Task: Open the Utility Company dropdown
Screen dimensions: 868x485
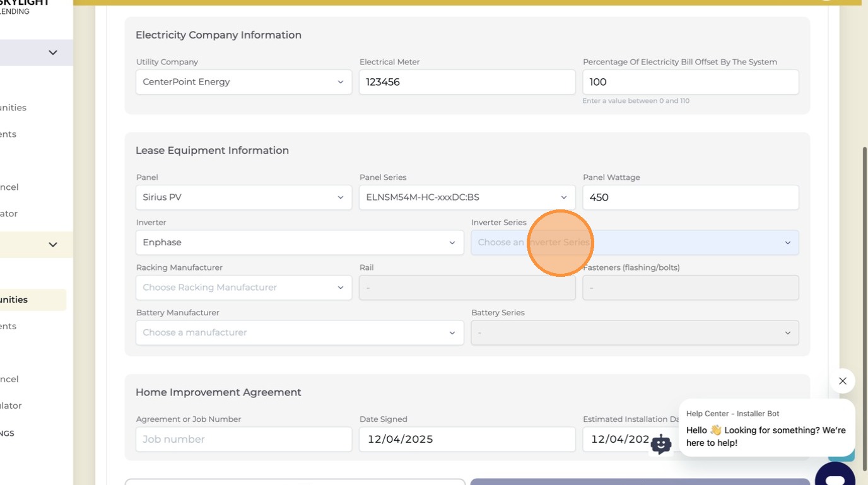Action: 243,82
